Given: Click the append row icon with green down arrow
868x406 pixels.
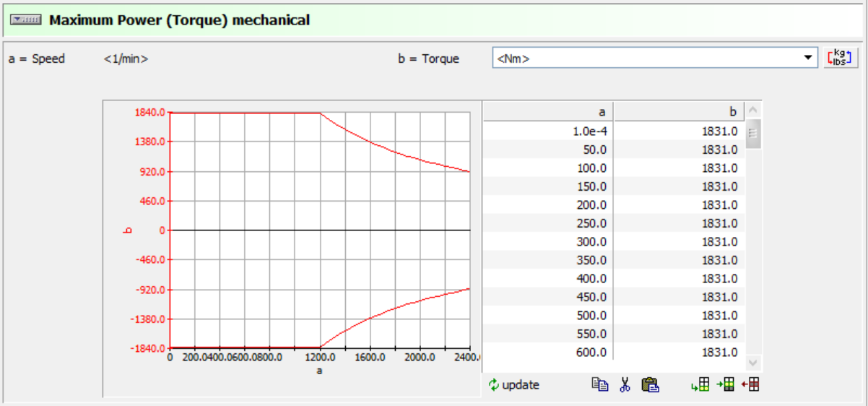Looking at the screenshot, I should (x=700, y=385).
